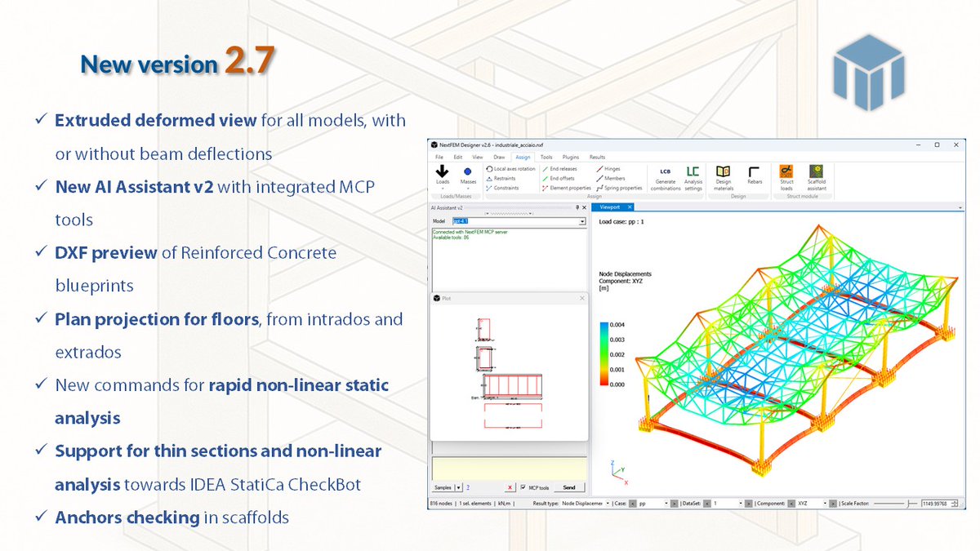Click next DataSet arrow button
Image resolution: width=980 pixels, height=551 pixels.
coord(749,504)
